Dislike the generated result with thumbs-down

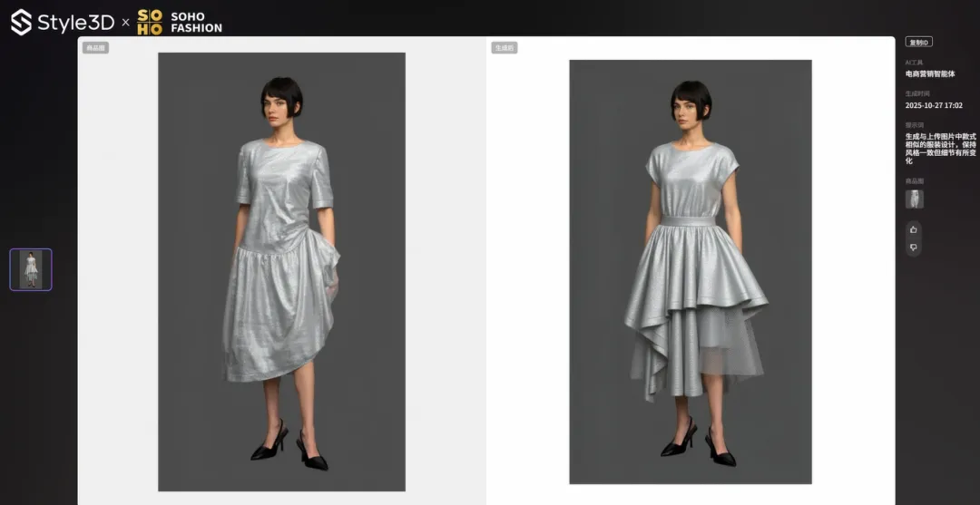point(913,248)
